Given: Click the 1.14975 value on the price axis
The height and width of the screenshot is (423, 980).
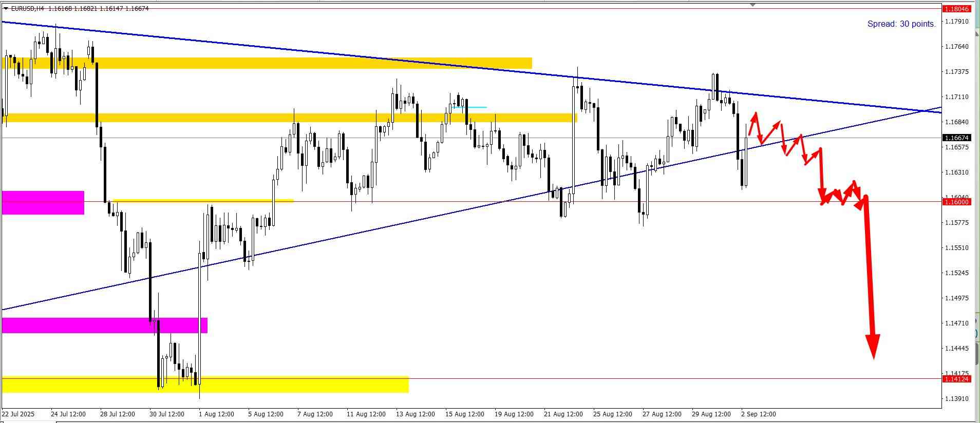Looking at the screenshot, I should (957, 298).
